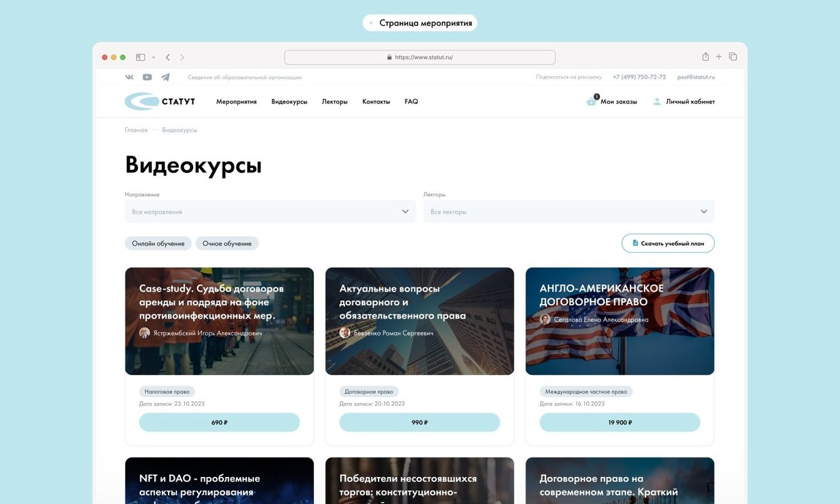Open Личный кабинет link
840x504 pixels.
[x=690, y=102]
